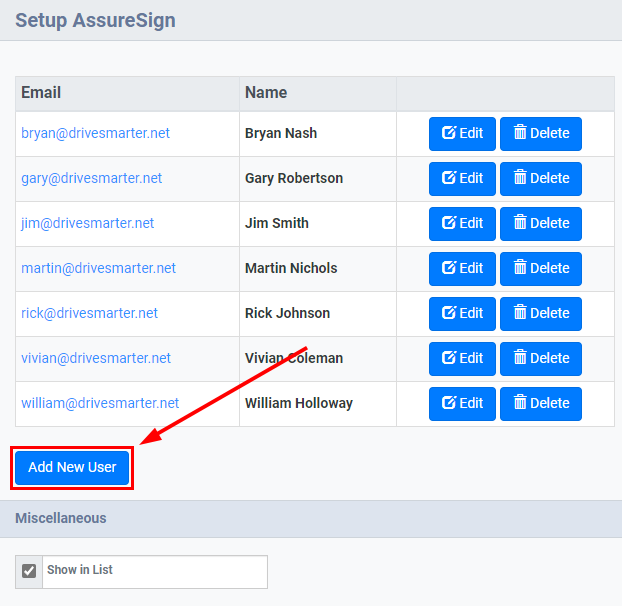
Task: Edit Gary Robertson's user entry
Action: coord(462,179)
